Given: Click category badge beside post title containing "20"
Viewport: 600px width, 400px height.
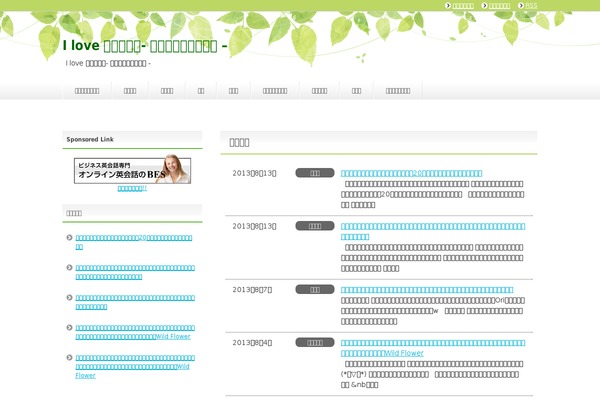Looking at the screenshot, I should 315,173.
